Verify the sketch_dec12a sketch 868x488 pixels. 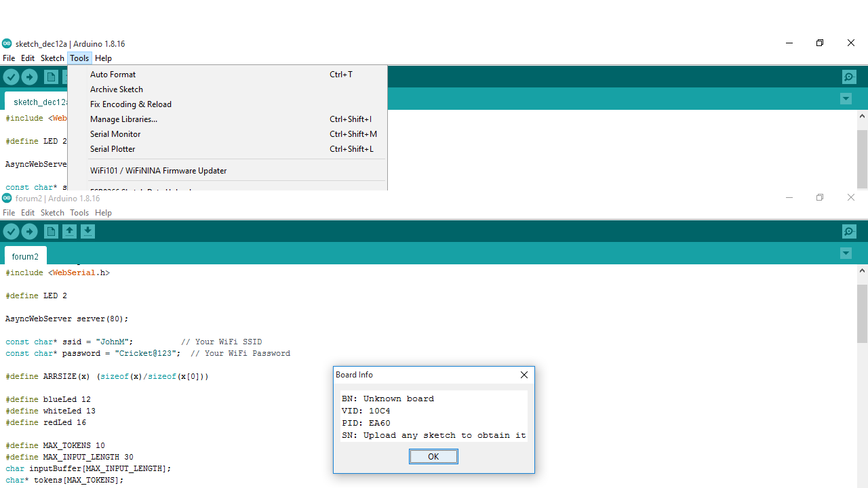click(x=11, y=77)
